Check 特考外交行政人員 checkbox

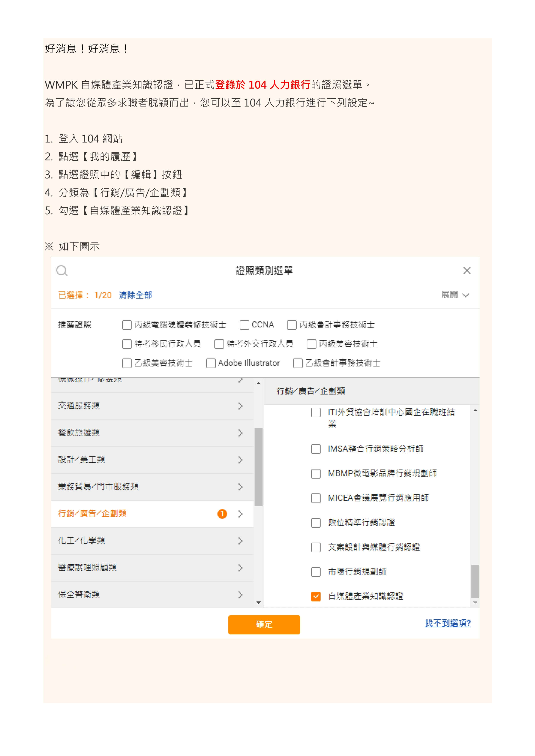(219, 344)
